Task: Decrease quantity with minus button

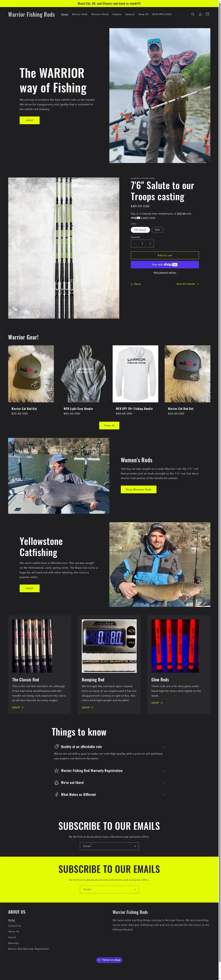Action: [x=135, y=243]
